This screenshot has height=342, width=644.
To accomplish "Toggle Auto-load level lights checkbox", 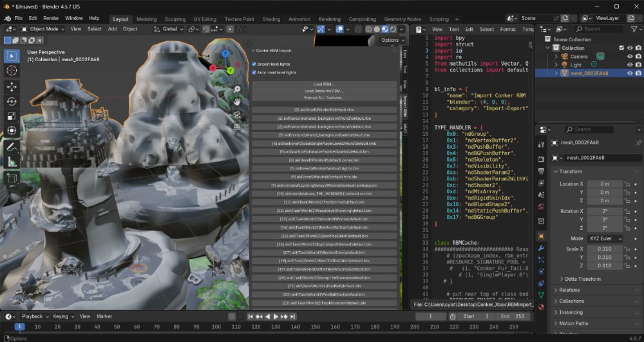I will pos(254,72).
